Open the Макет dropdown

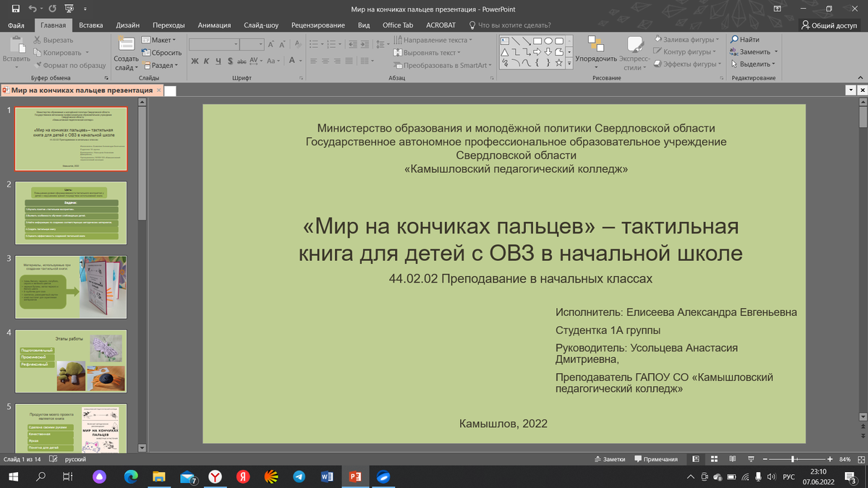161,40
